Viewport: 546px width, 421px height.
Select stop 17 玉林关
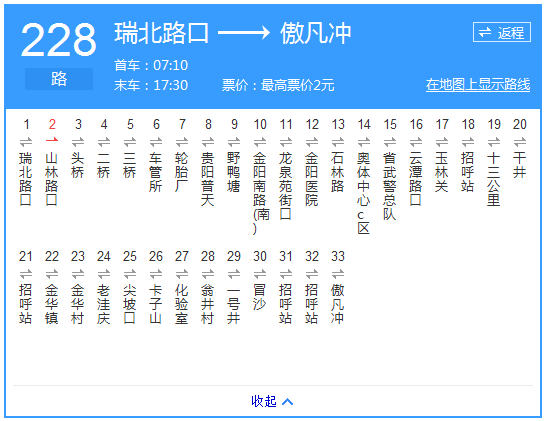tap(442, 172)
